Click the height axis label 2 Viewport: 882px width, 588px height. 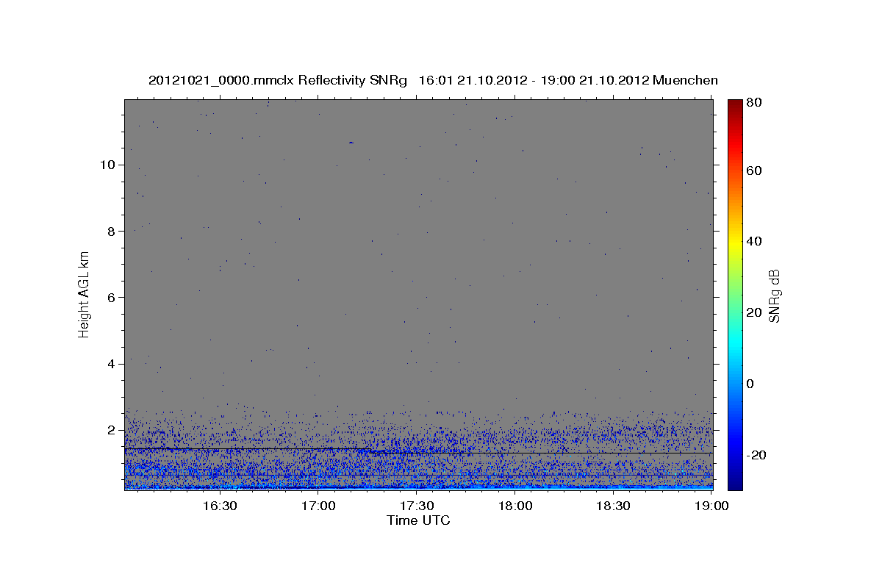click(112, 430)
